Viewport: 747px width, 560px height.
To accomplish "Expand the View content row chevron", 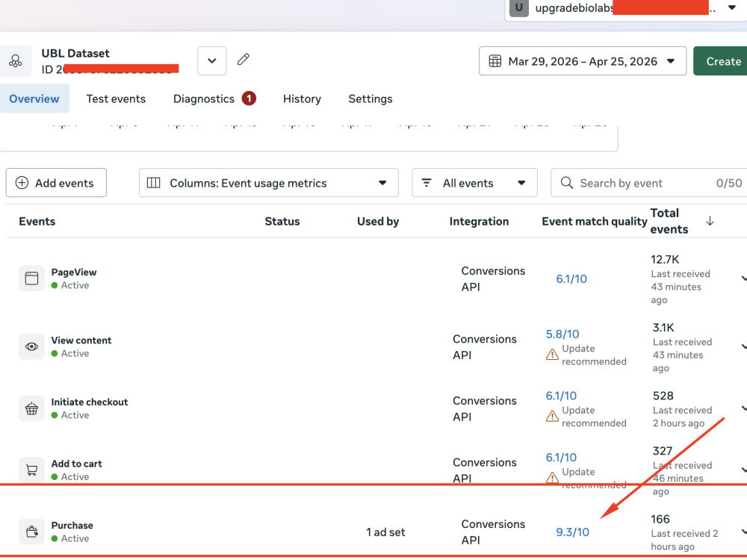I will click(744, 346).
